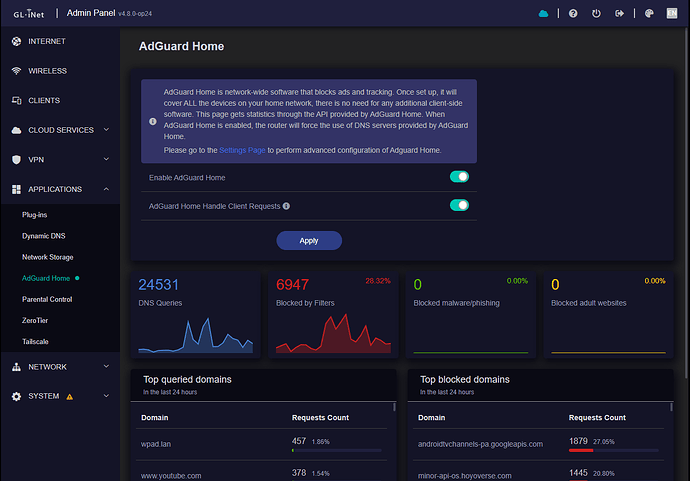Open the ZeroTier page
This screenshot has width=690, height=481.
click(35, 320)
